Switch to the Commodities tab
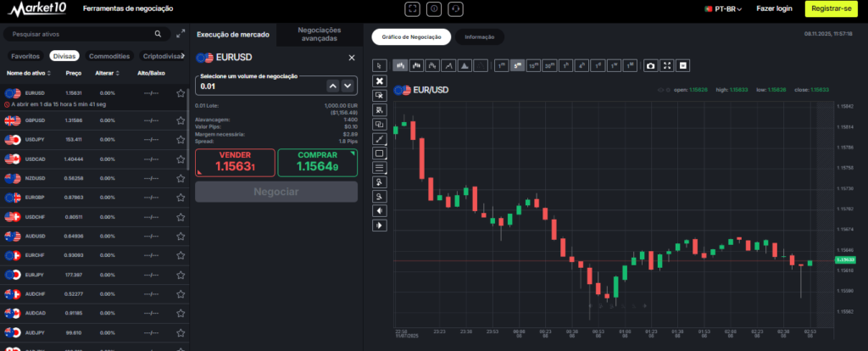The width and height of the screenshot is (868, 351). coord(109,56)
